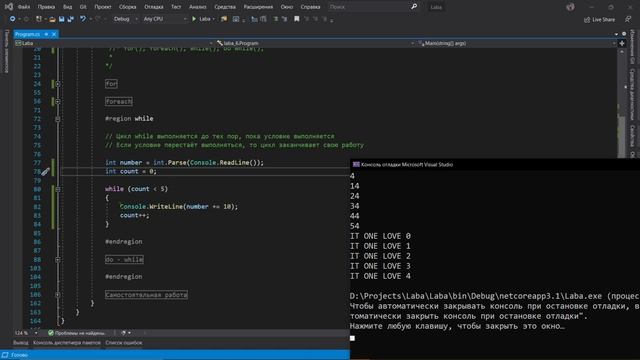Click the hot reload folder toolbar icon
The image size is (640, 360).
224,19
